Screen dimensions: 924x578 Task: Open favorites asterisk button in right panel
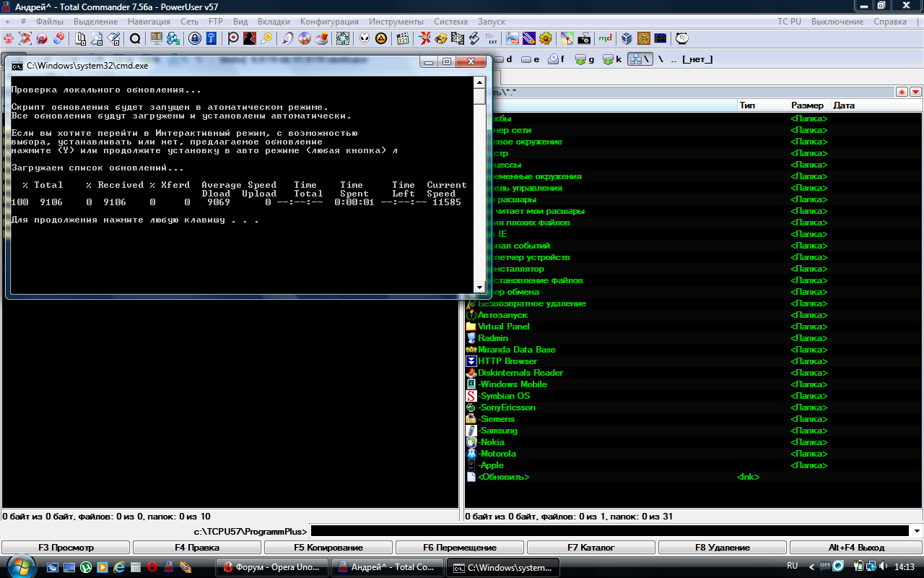tap(902, 92)
